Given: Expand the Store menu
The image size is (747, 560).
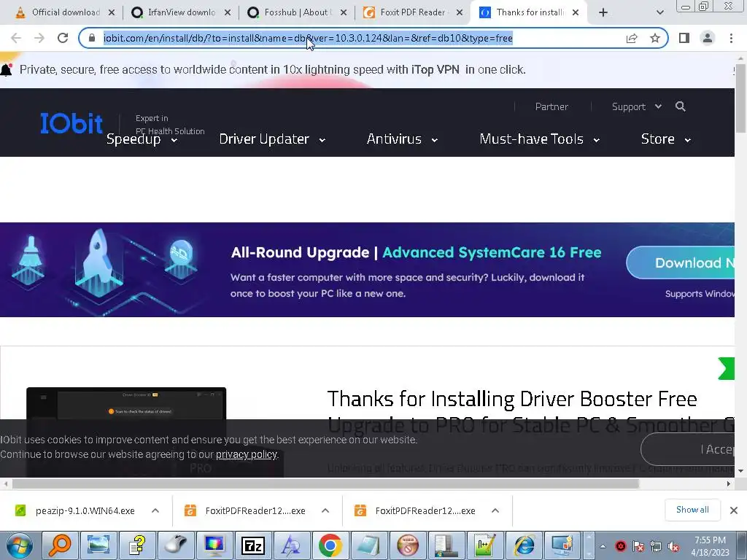Looking at the screenshot, I should point(665,139).
